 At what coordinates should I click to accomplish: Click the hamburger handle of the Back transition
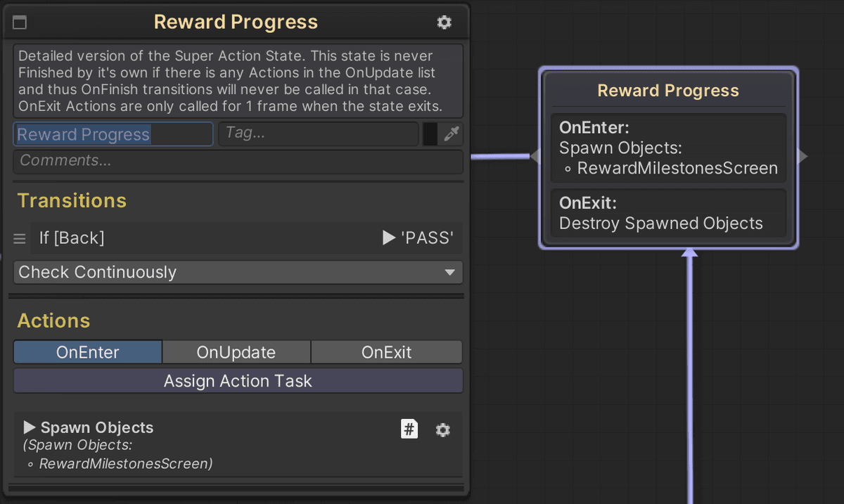[x=20, y=239]
